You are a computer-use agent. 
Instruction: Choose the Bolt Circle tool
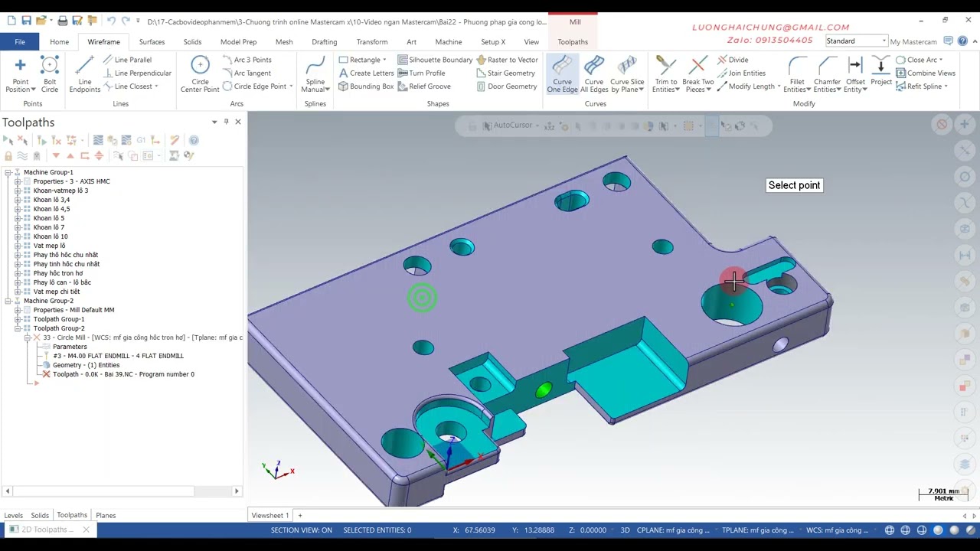click(50, 74)
